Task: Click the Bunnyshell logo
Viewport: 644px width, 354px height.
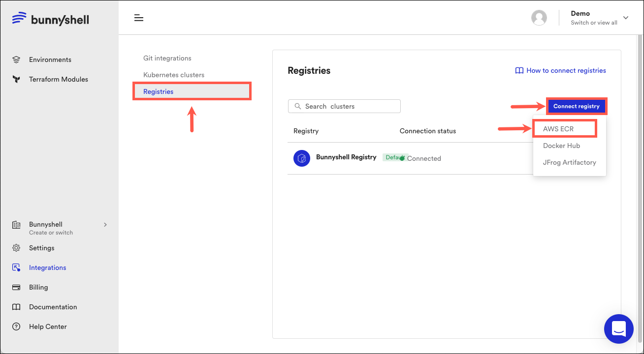Action: click(51, 19)
